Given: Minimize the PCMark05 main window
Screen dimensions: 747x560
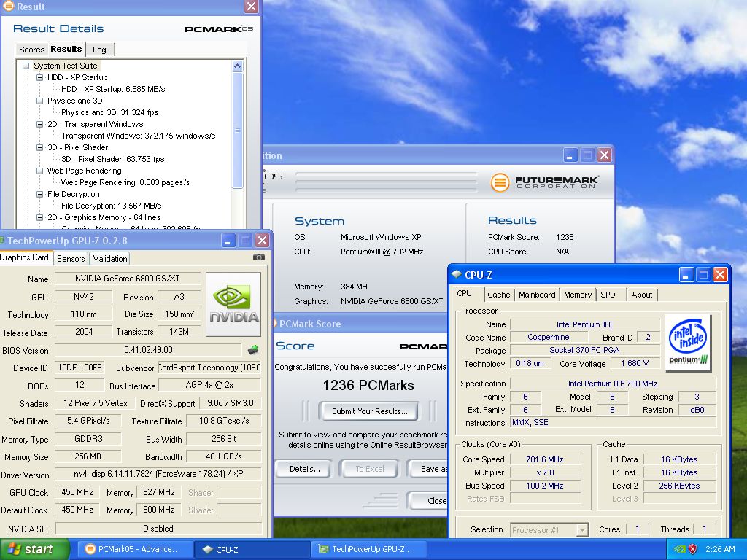Looking at the screenshot, I should point(570,155).
